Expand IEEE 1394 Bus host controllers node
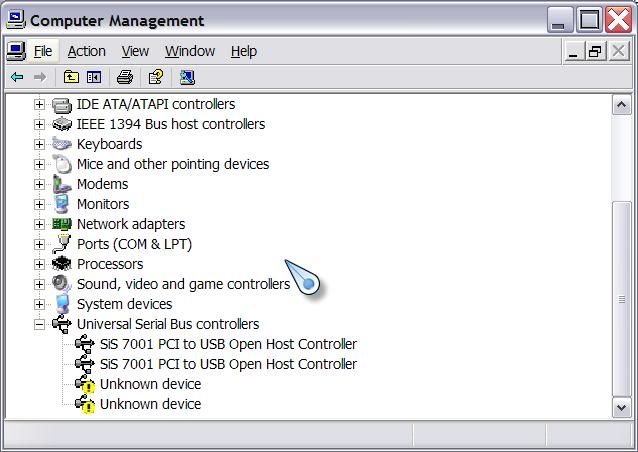This screenshot has height=452, width=638. click(39, 124)
